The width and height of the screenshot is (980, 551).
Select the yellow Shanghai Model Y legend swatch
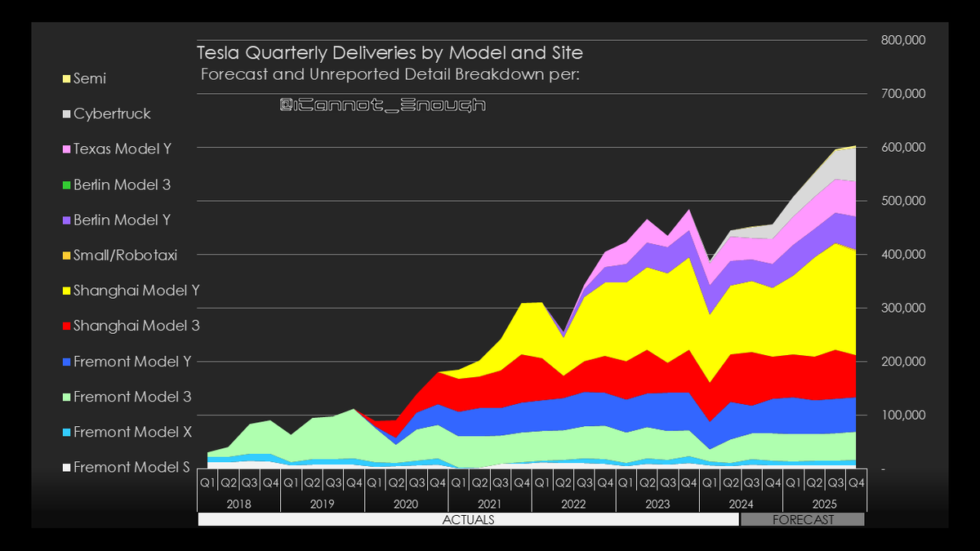click(66, 291)
